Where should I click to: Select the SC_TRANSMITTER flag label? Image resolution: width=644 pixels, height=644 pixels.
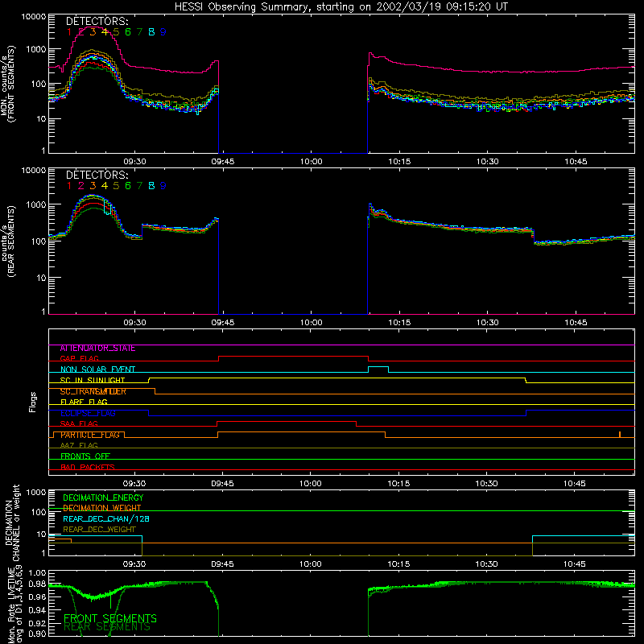pos(93,391)
